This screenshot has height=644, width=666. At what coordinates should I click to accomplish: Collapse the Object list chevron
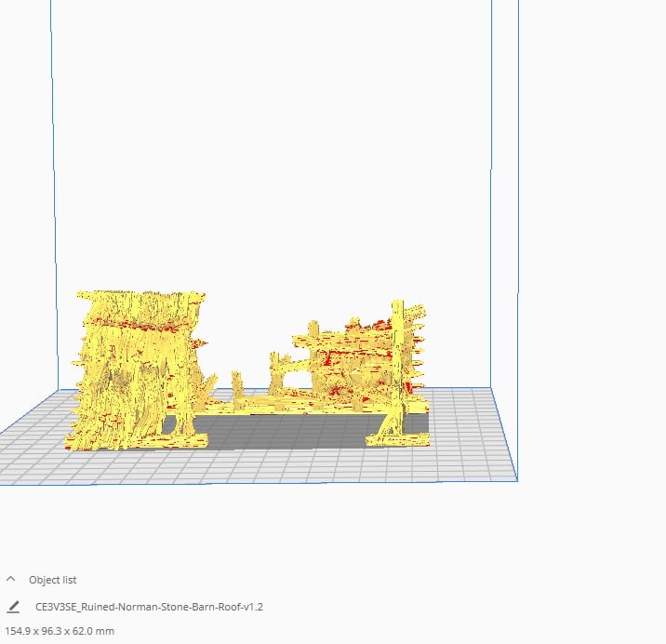point(11,580)
